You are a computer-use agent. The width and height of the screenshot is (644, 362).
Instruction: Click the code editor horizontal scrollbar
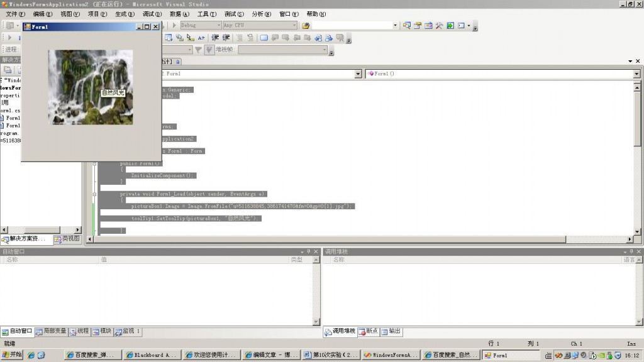point(360,239)
